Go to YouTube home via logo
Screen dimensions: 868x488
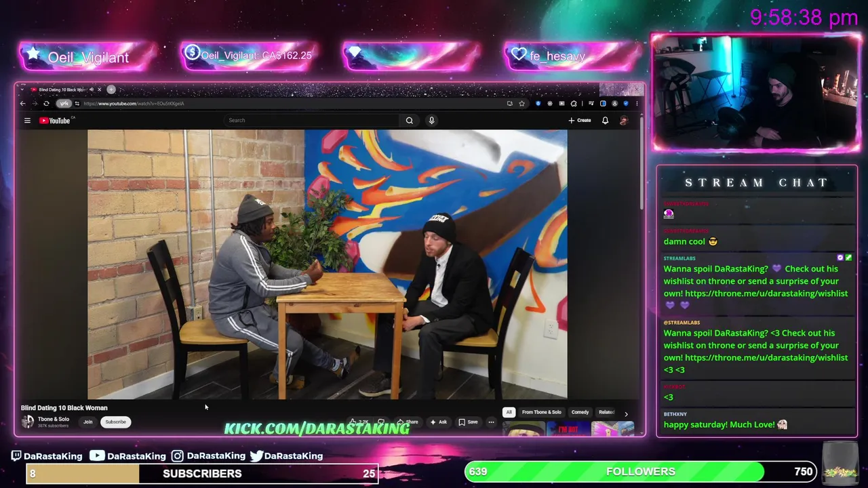[55, 121]
